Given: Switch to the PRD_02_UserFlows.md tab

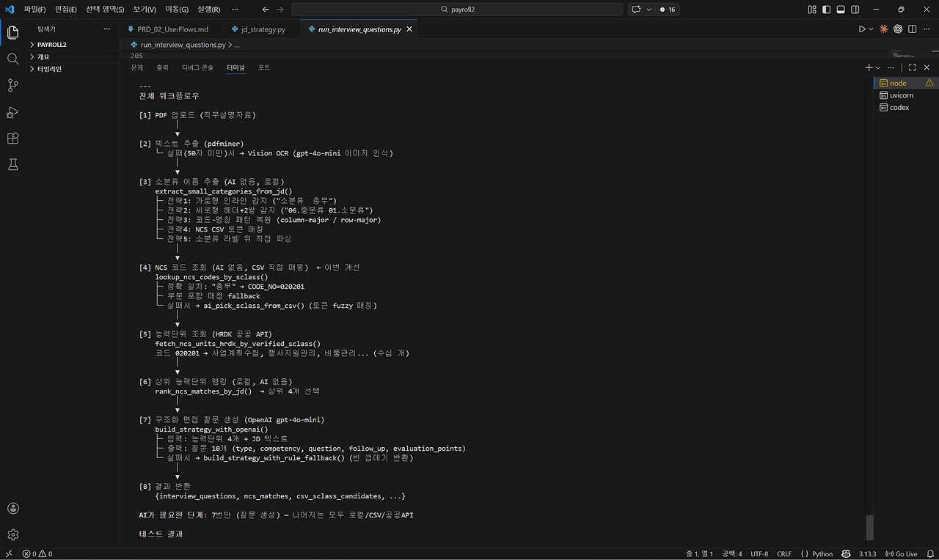Looking at the screenshot, I should coord(172,29).
